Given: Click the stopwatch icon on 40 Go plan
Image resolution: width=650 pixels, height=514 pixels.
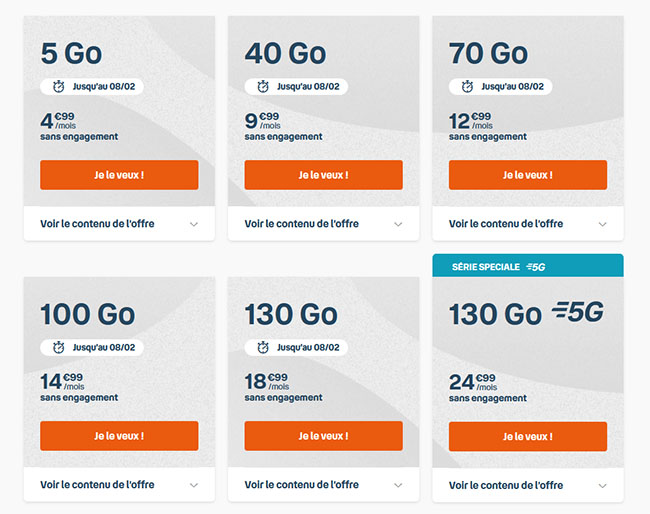Looking at the screenshot, I should pyautogui.click(x=263, y=87).
